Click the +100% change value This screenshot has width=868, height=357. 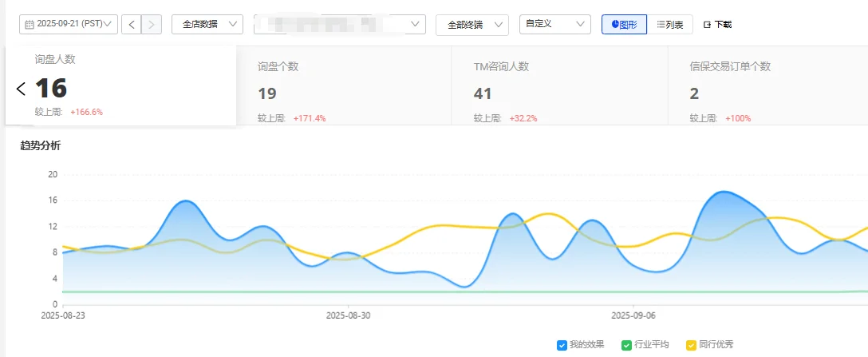tap(738, 118)
